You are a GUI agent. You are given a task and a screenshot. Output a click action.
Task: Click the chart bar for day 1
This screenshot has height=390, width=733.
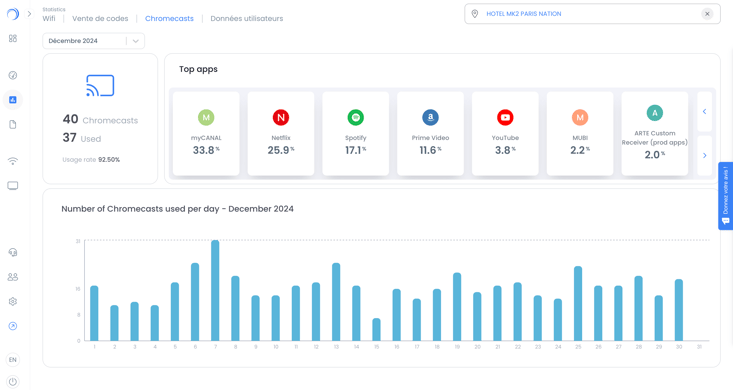pos(94,313)
